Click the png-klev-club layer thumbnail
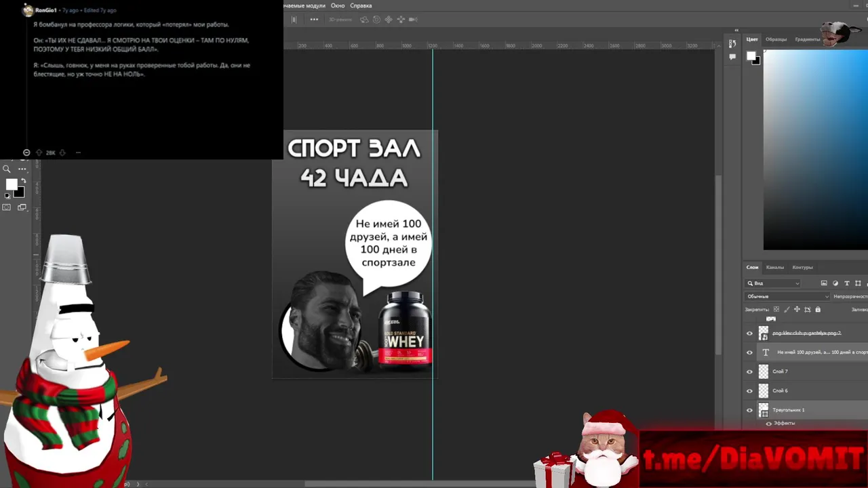Viewport: 868px width, 488px height. pyautogui.click(x=764, y=333)
